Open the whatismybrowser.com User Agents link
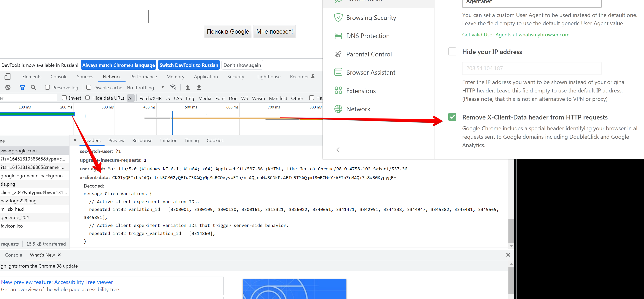This screenshot has height=299, width=644. (x=515, y=34)
